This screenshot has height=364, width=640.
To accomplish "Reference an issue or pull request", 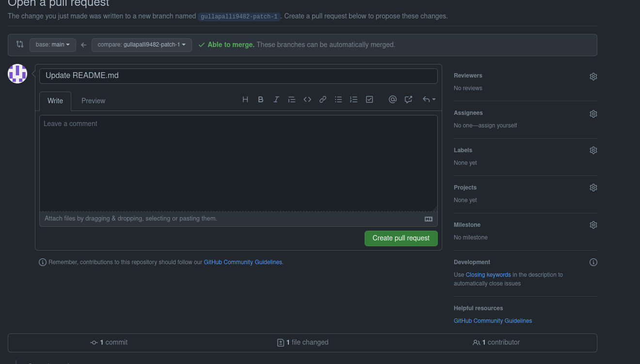I will point(408,99).
